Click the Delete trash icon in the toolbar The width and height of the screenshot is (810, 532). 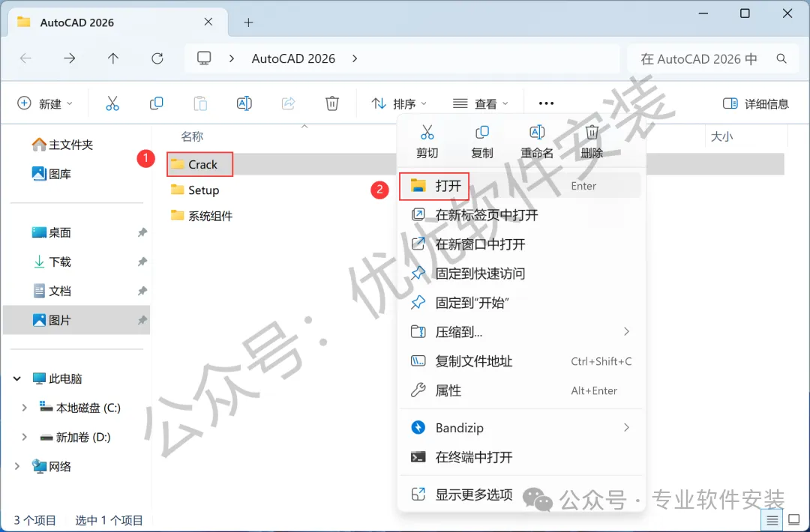point(331,103)
